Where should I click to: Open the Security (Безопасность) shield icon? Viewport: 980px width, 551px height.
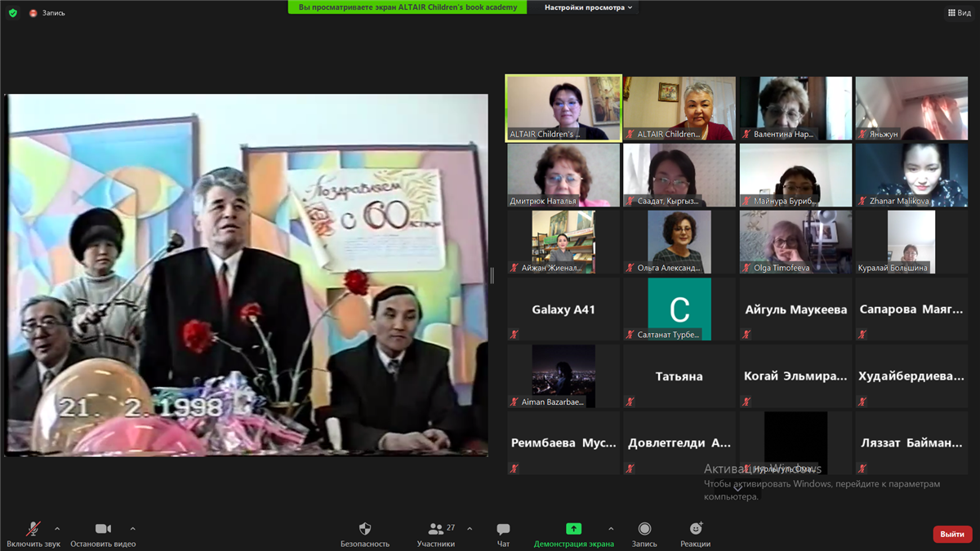pyautogui.click(x=364, y=530)
